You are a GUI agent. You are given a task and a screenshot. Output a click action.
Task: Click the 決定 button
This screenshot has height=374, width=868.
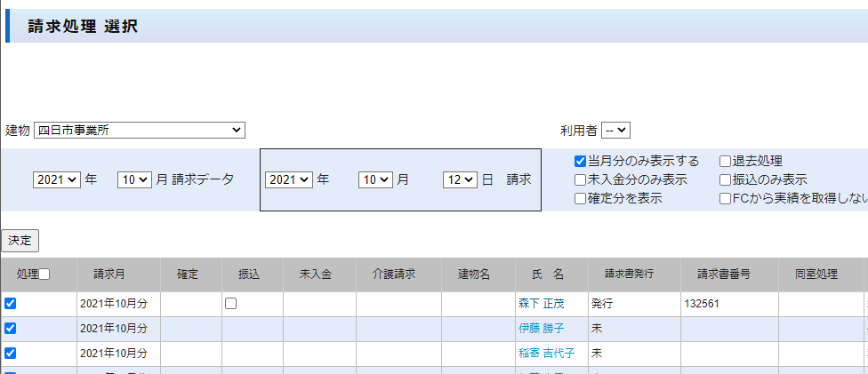coord(20,240)
